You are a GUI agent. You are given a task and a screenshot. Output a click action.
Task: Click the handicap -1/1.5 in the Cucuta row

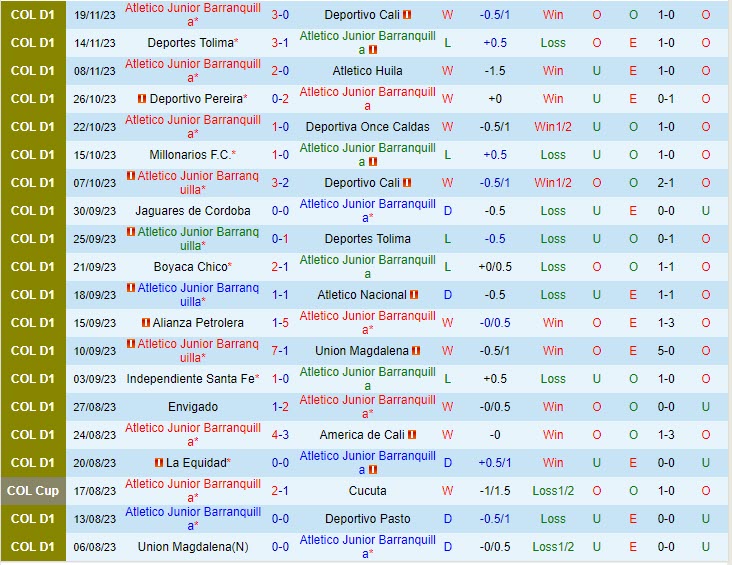tap(495, 491)
